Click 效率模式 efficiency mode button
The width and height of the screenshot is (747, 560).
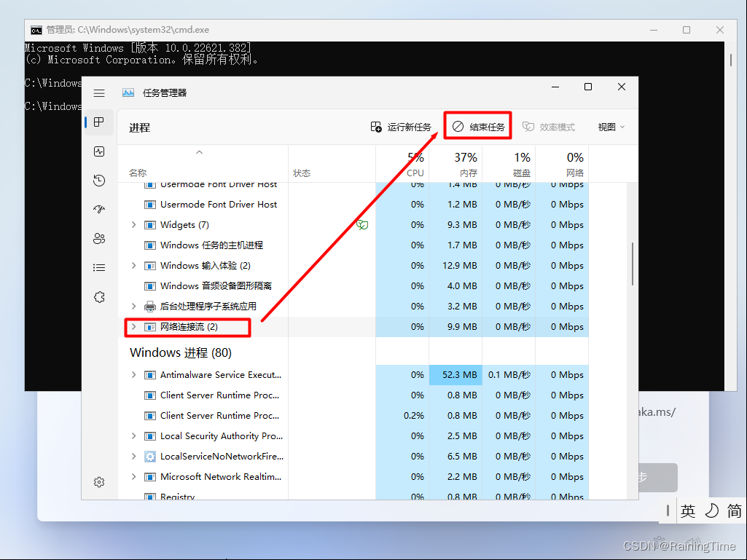coord(549,127)
